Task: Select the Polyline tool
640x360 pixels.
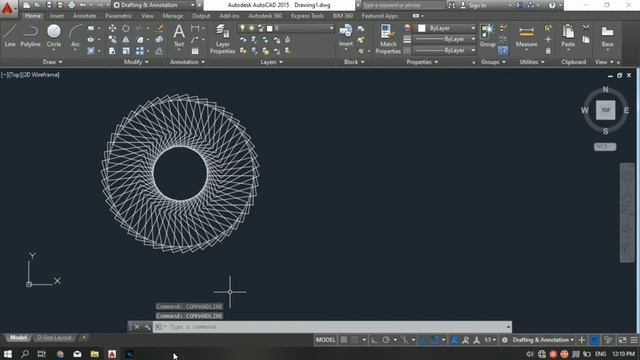Action: [x=30, y=36]
